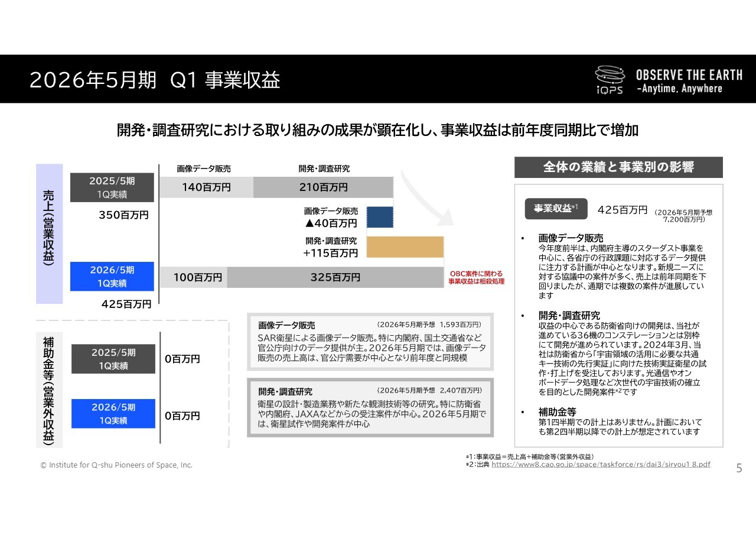Open the cao.go.jp source PDF link
The height and width of the screenshot is (535, 756).
[x=601, y=465]
